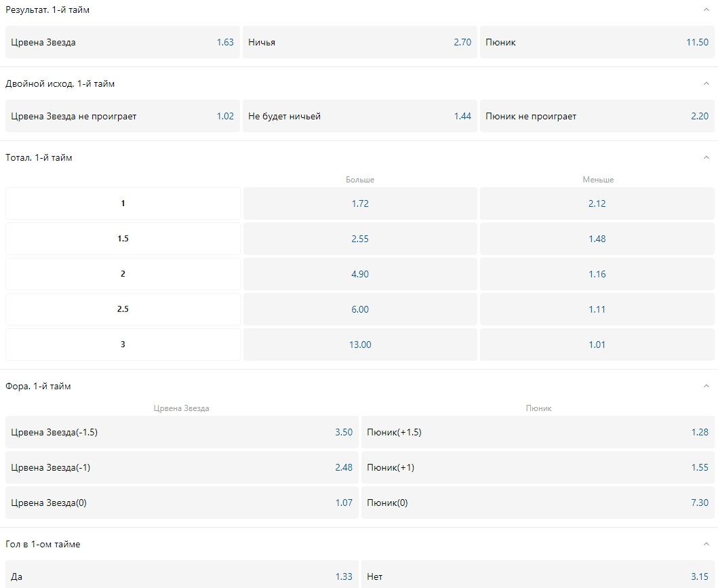Choose Пюник не проиграет at 2.20
The height and width of the screenshot is (588, 718).
click(x=597, y=116)
